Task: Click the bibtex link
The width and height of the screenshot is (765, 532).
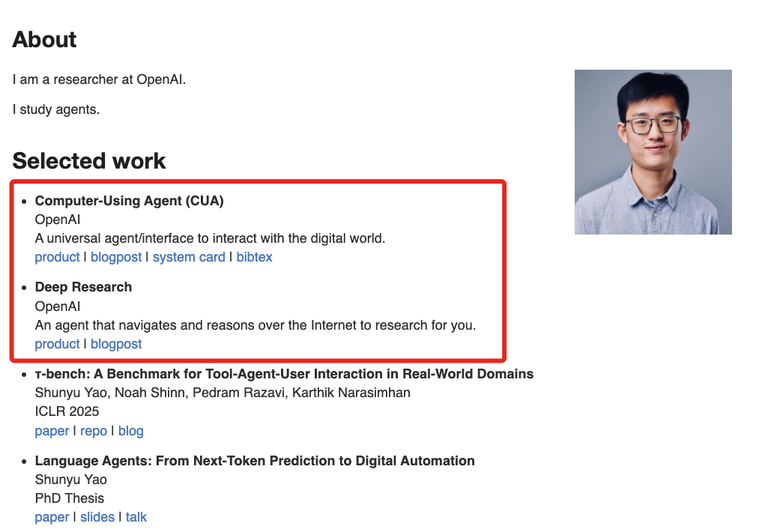Action: [254, 257]
